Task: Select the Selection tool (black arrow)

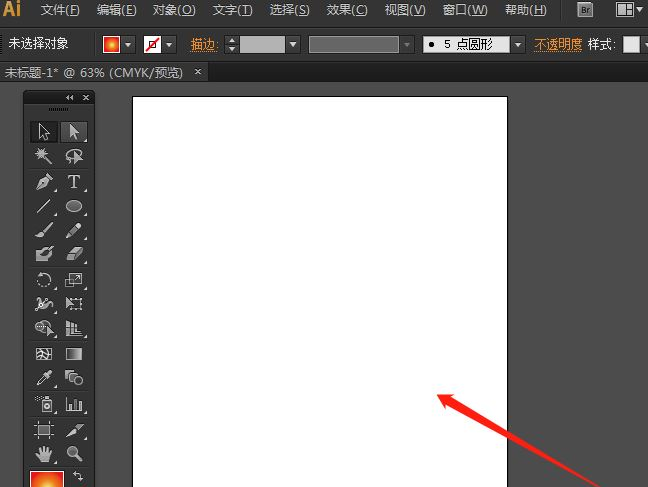Action: point(44,132)
